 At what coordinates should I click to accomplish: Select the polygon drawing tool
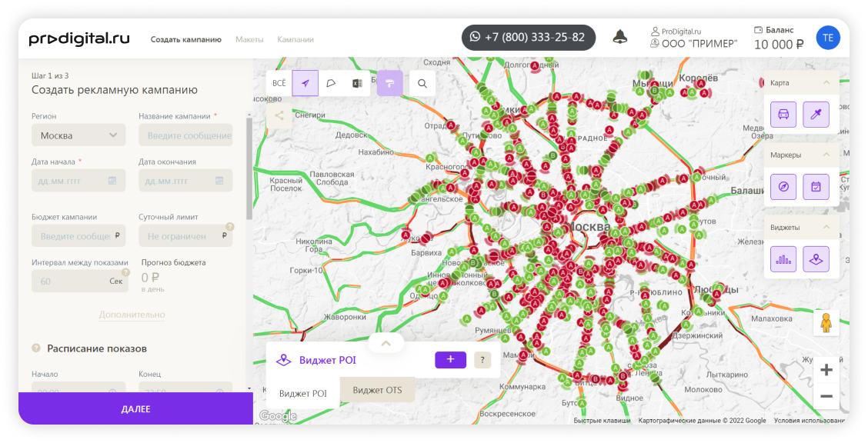[331, 83]
